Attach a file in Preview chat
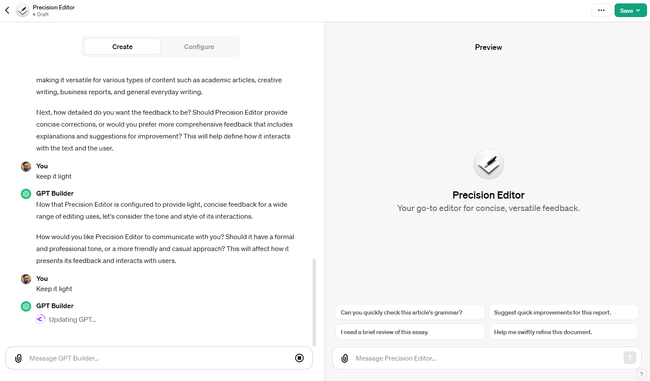 [x=344, y=358]
